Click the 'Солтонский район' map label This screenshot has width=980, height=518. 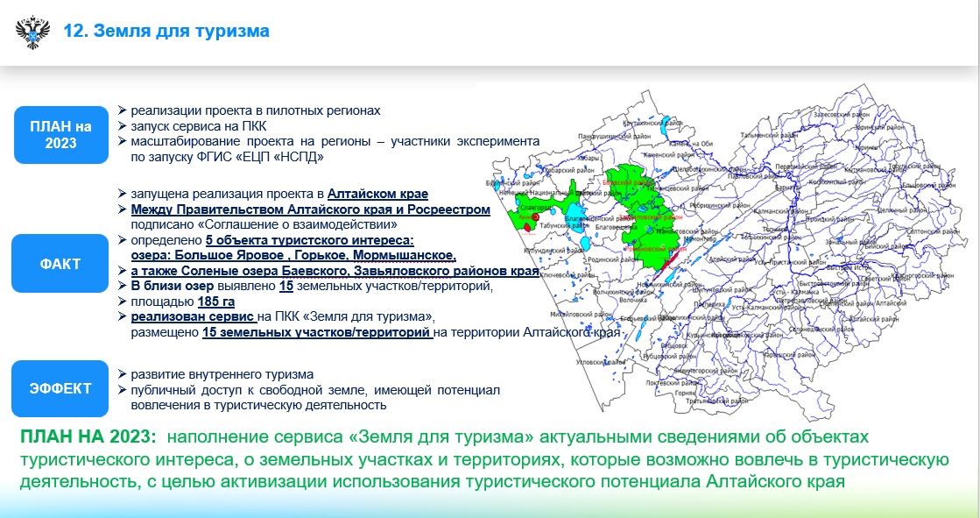click(x=933, y=231)
